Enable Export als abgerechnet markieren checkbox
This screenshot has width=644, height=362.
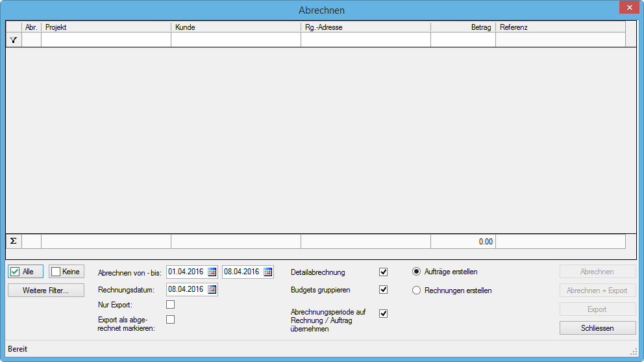pyautogui.click(x=171, y=319)
